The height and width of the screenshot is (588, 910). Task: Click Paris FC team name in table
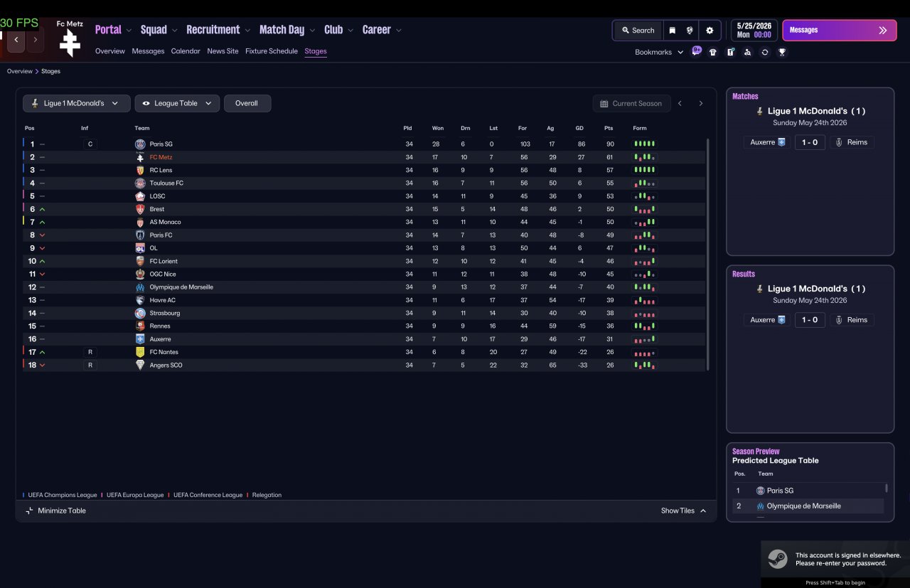point(161,235)
